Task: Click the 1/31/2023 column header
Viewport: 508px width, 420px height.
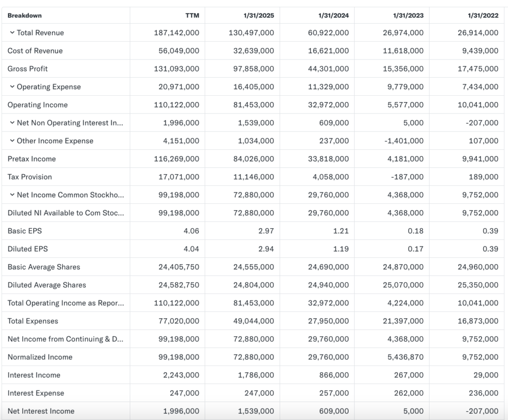Action: tap(408, 15)
